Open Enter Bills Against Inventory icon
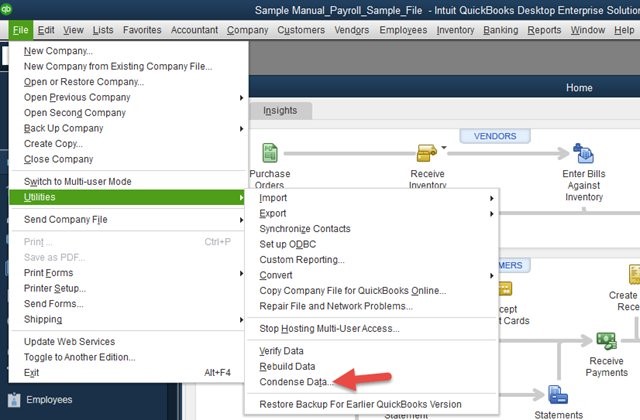This screenshot has width=640, height=420. (583, 153)
